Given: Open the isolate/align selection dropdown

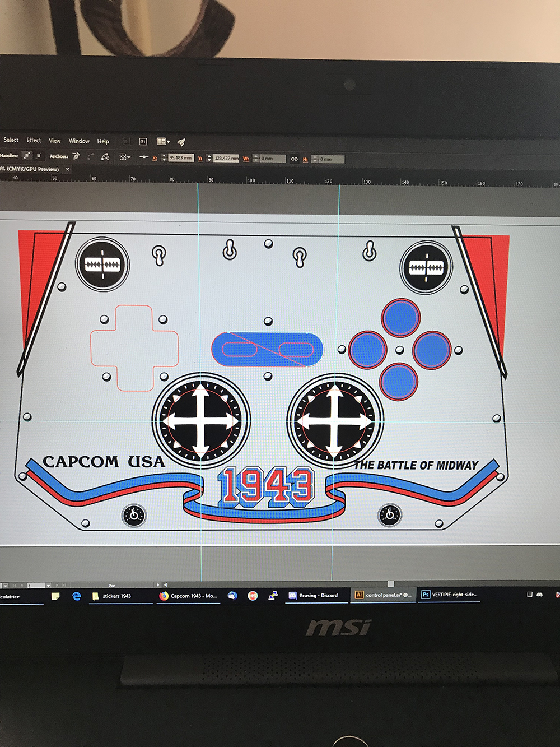Looking at the screenshot, I should point(125,157).
